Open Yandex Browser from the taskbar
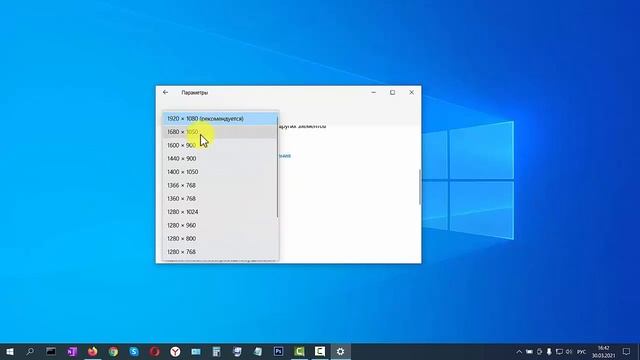640x360 pixels. [175, 351]
